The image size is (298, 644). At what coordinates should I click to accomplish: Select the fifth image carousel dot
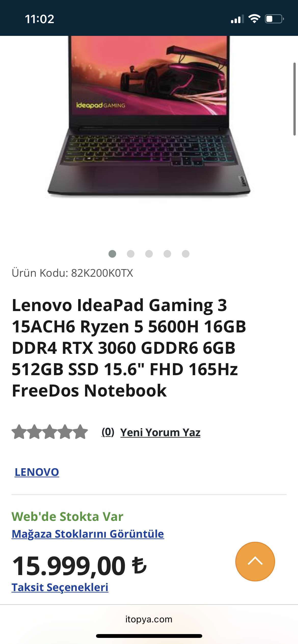186,254
